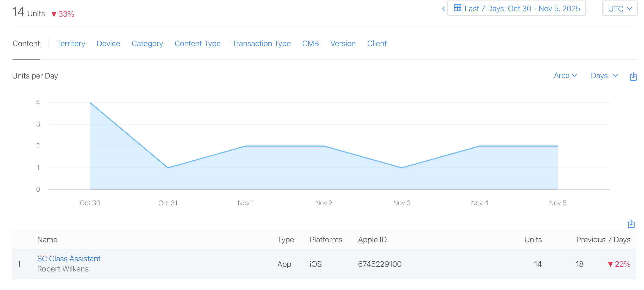Expand the Area chart type dropdown
The height and width of the screenshot is (290, 644).
pyautogui.click(x=565, y=76)
